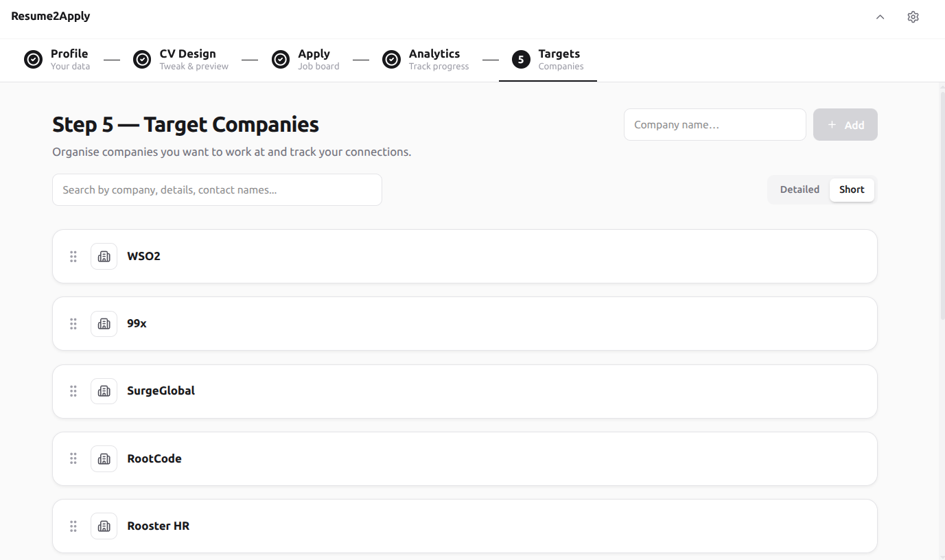
Task: Open the settings gear icon
Action: (x=913, y=16)
